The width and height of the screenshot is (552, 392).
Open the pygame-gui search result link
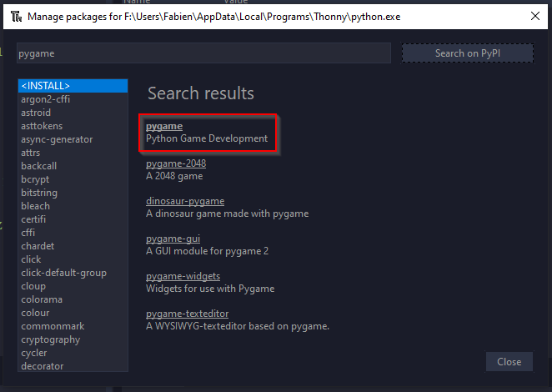coord(173,239)
